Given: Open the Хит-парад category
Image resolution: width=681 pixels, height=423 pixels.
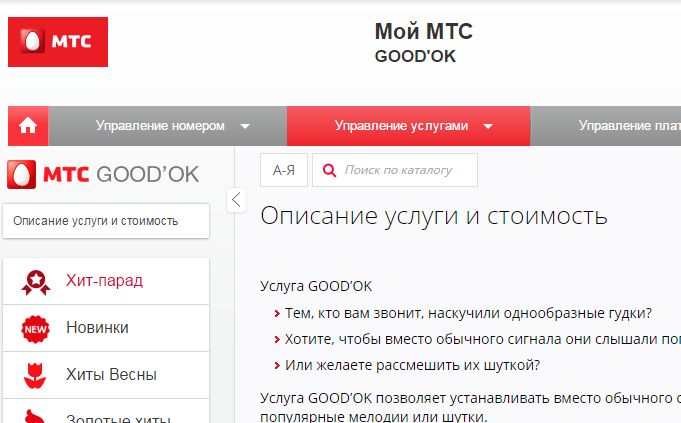Looking at the screenshot, I should [x=106, y=281].
